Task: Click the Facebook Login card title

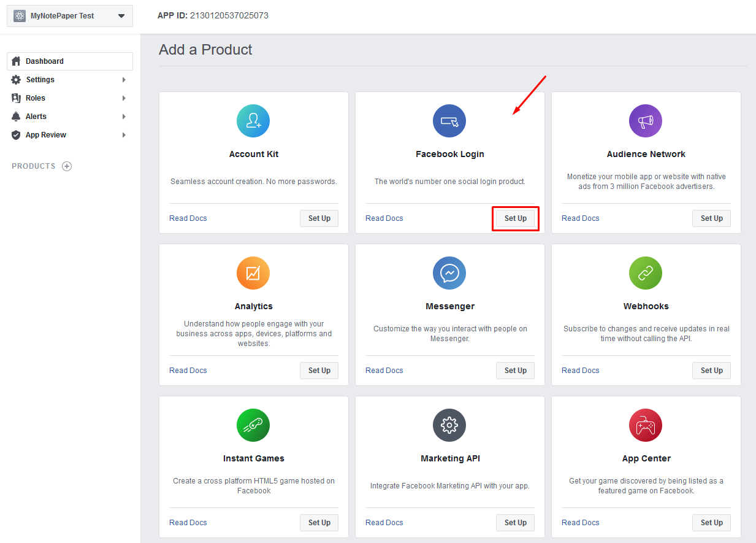Action: [x=450, y=154]
